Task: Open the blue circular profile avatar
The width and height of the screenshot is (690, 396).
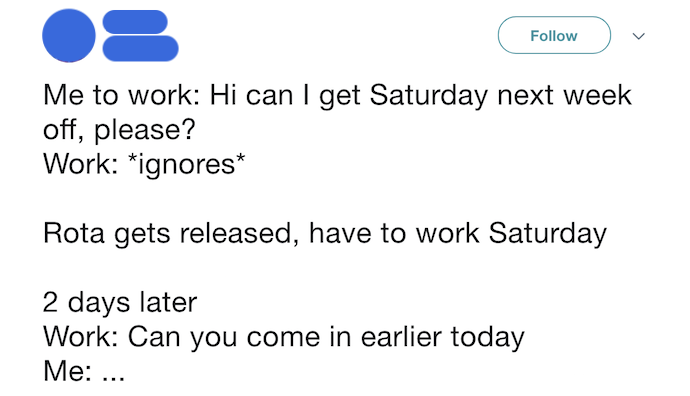Action: (69, 35)
